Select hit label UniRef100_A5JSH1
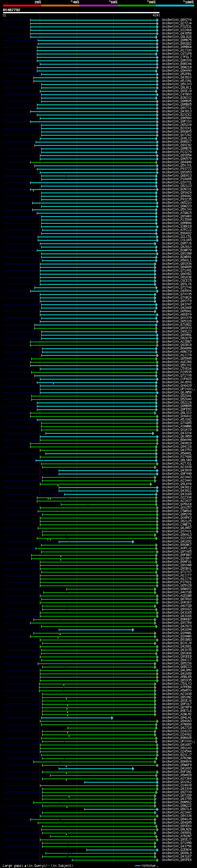The height and width of the screenshot is (868, 197). [x=177, y=81]
